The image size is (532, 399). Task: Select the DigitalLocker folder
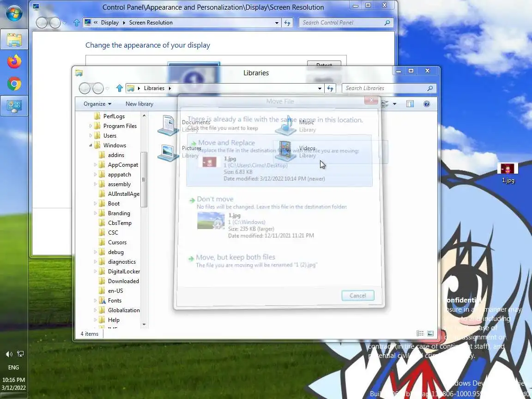coord(124,272)
